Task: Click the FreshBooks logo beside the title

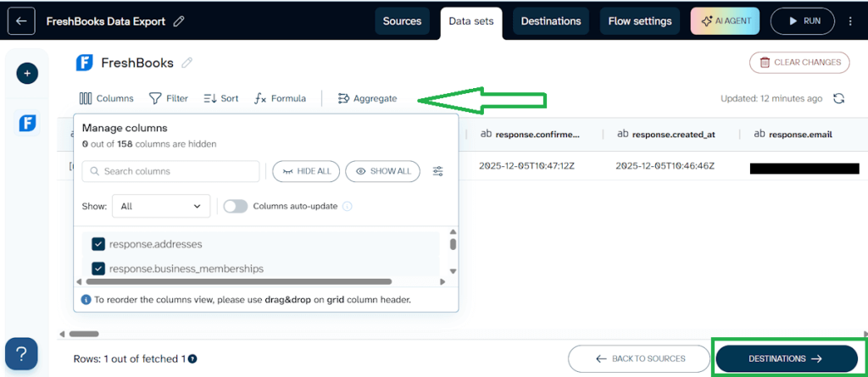Action: [85, 63]
